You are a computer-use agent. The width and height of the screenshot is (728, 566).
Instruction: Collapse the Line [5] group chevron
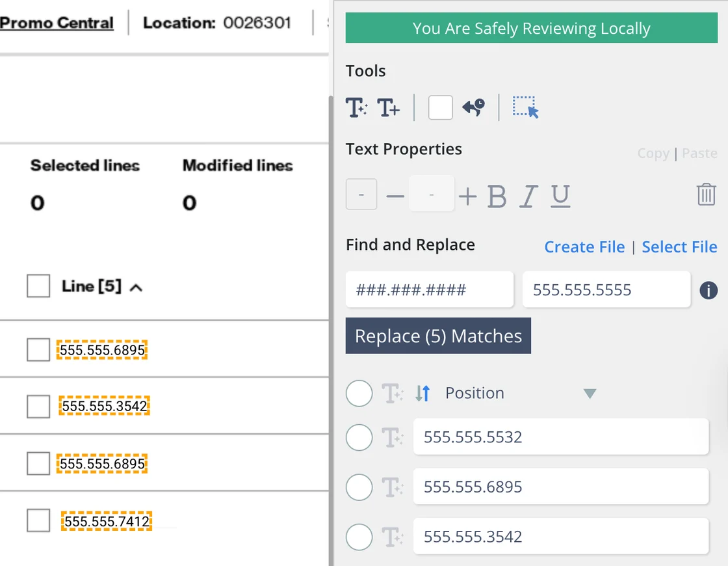point(136,288)
